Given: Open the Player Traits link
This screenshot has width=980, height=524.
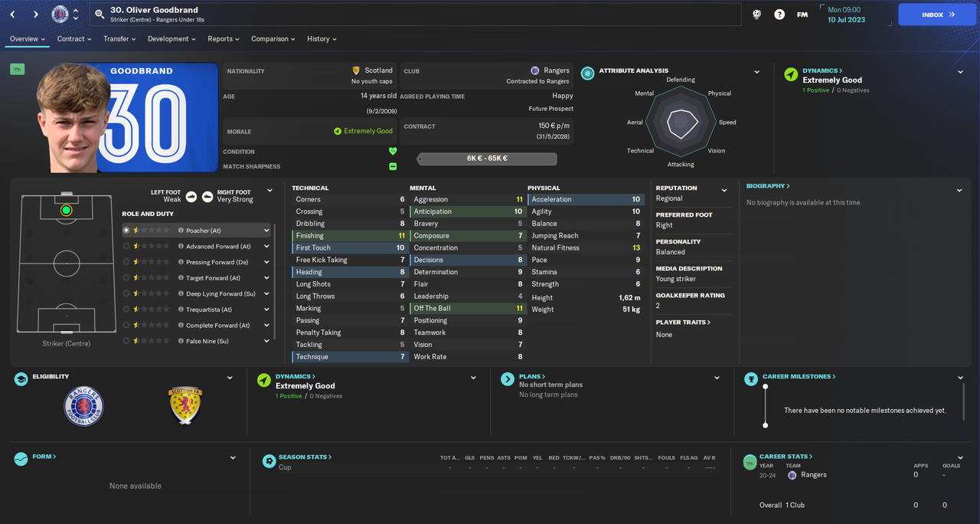Looking at the screenshot, I should click(683, 323).
